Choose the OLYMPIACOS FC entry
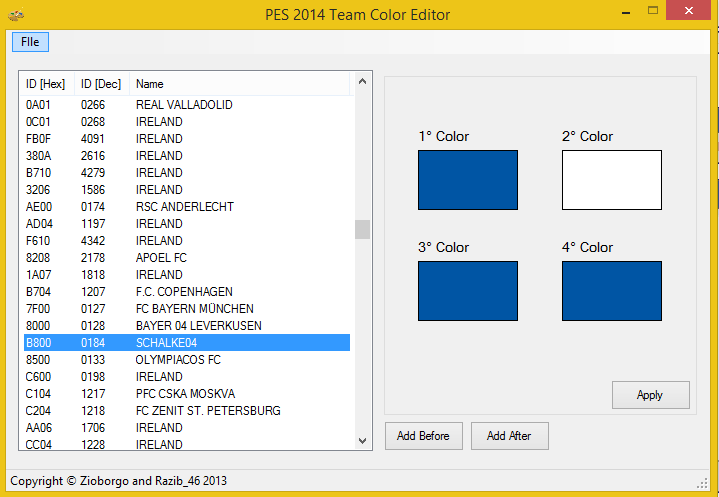The width and height of the screenshot is (719, 497). (178, 360)
